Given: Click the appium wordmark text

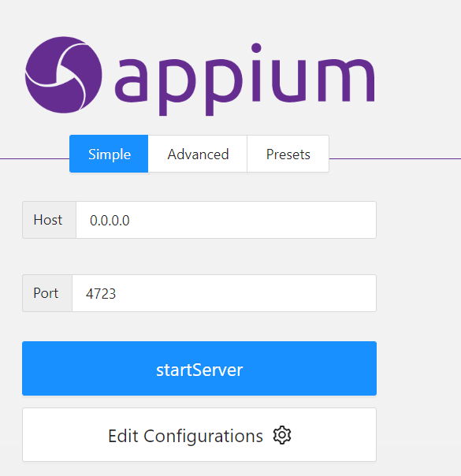Looking at the screenshot, I should pos(244,80).
